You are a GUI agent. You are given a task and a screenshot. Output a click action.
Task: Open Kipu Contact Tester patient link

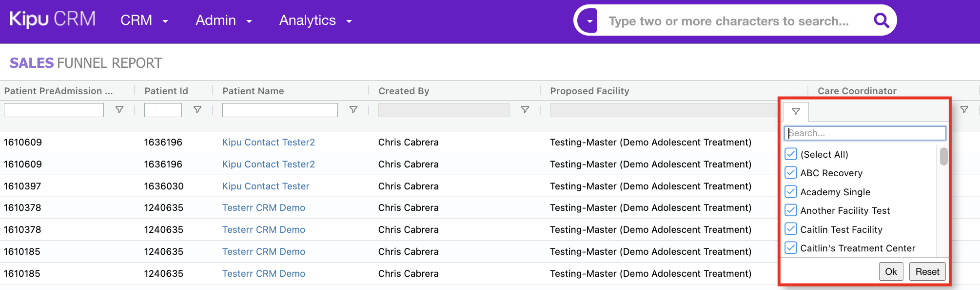point(266,186)
